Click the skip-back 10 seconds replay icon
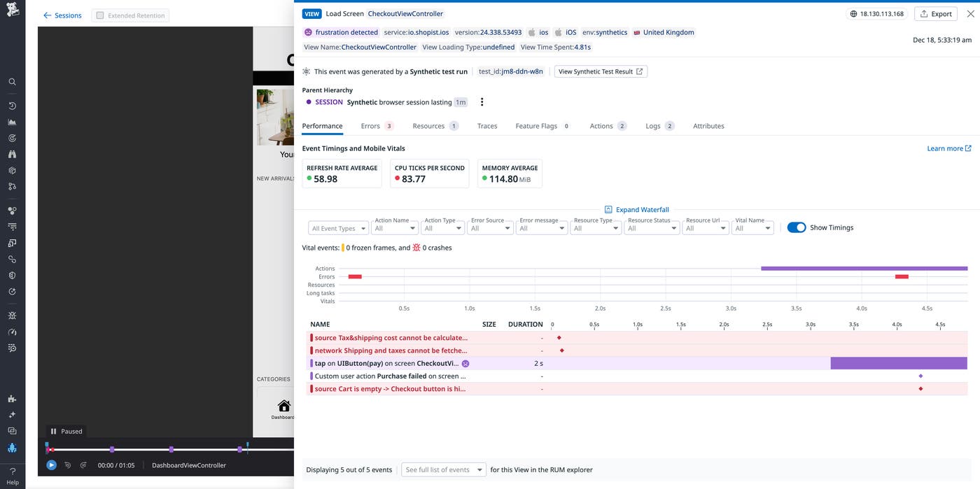 [68, 465]
